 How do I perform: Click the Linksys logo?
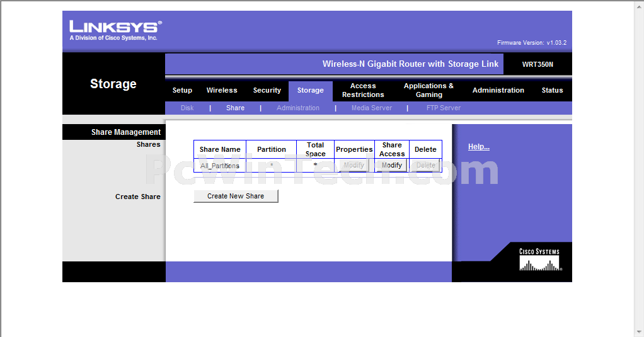pyautogui.click(x=115, y=30)
